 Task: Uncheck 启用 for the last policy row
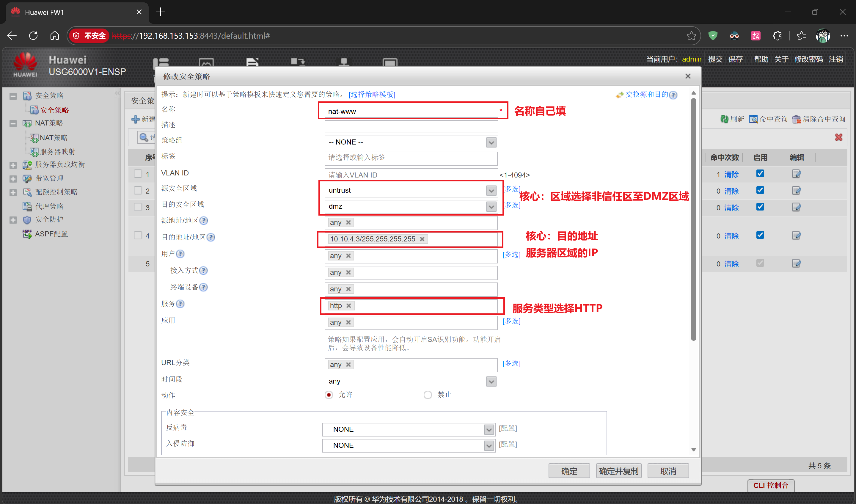click(760, 263)
